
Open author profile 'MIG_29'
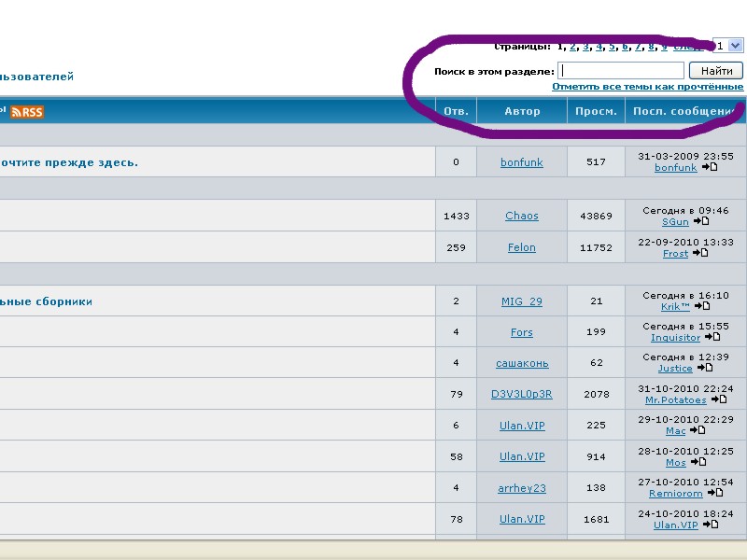[521, 301]
